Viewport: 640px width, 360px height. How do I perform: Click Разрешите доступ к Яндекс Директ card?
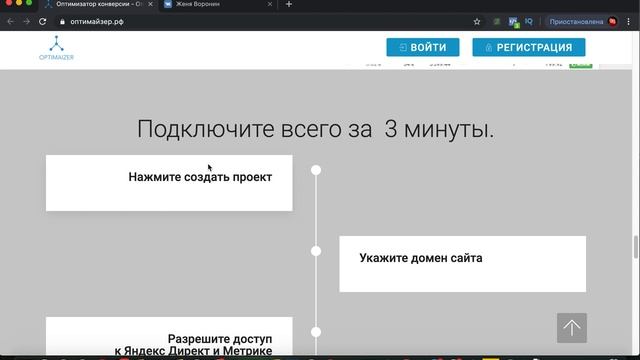169,336
